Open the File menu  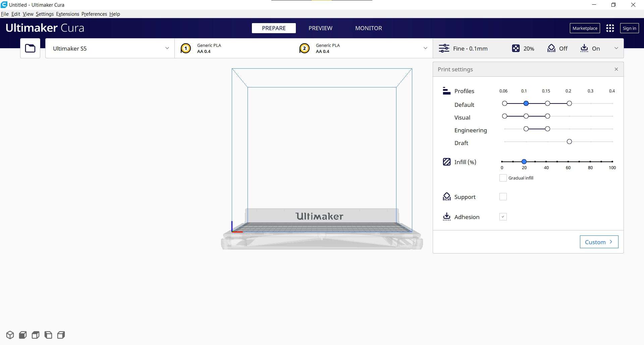[x=5, y=14]
